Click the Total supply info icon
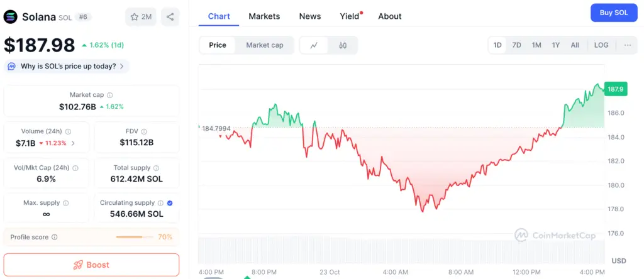Viewport: 644px width, 279px height. 156,168
